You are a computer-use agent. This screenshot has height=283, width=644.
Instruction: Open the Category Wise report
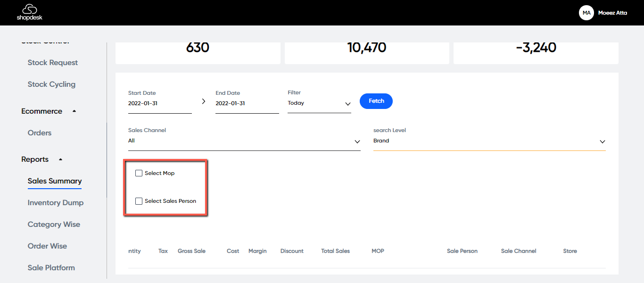[x=54, y=225]
